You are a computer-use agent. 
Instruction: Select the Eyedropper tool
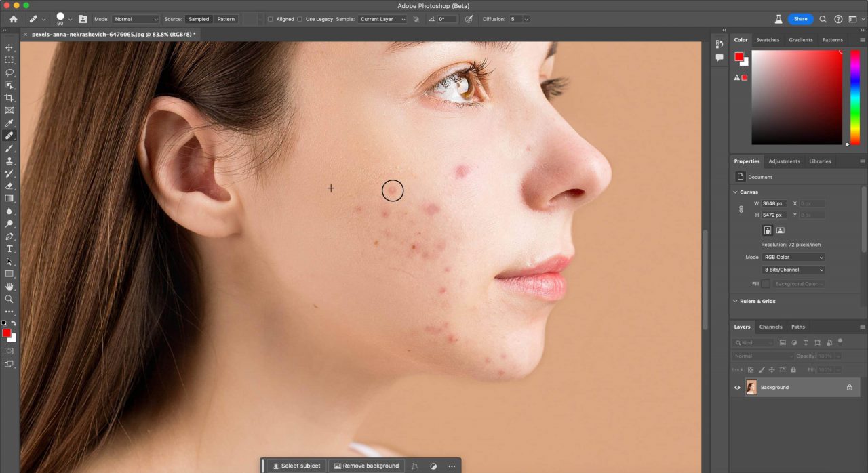[x=9, y=122]
